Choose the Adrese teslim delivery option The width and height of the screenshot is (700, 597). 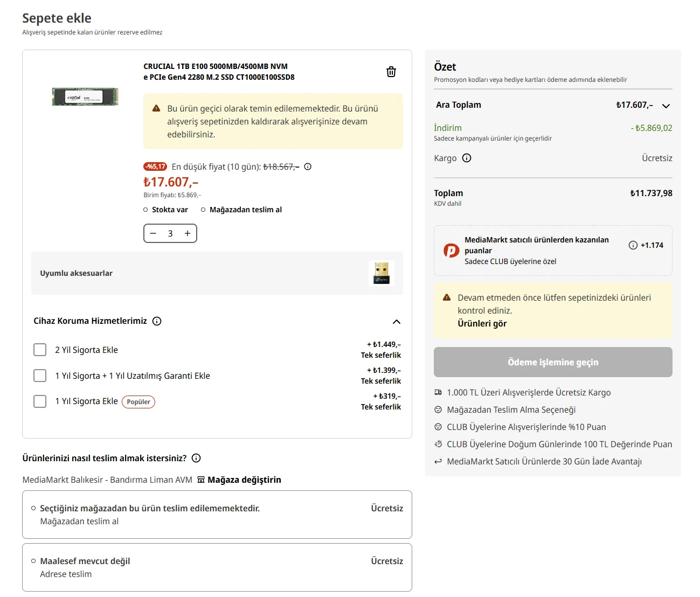[x=217, y=567]
